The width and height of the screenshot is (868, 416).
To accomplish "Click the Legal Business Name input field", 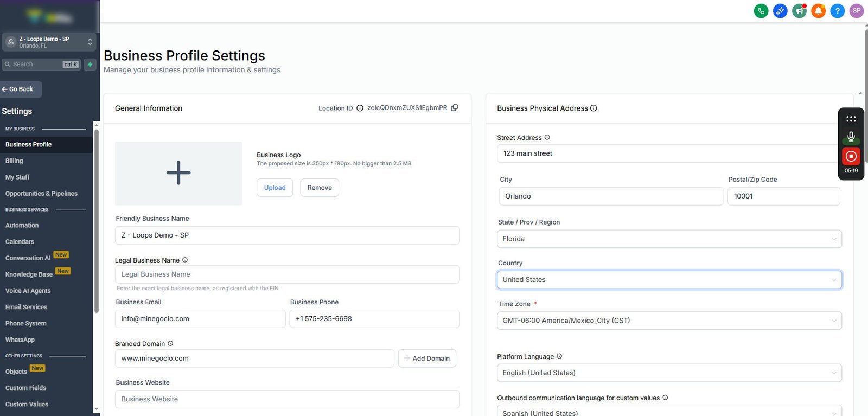I will [288, 274].
